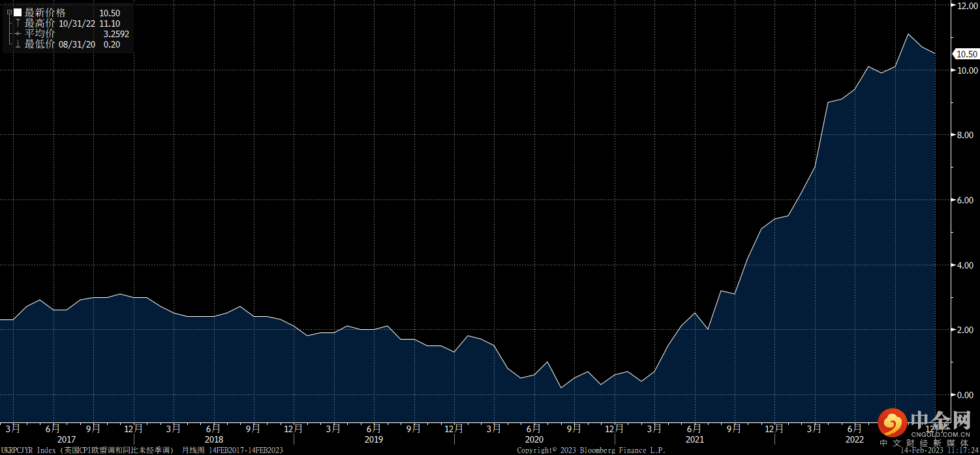Select the 最低价 date 08/31/20
Viewport: 980px width, 455px height.
77,44
